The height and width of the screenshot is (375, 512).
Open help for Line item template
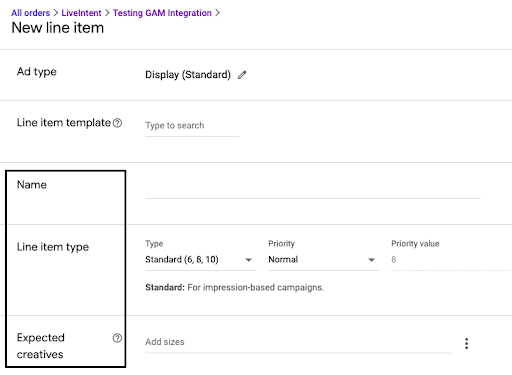coord(117,123)
